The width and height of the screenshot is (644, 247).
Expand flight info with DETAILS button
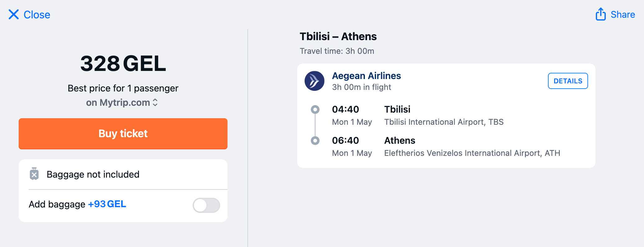coord(568,81)
